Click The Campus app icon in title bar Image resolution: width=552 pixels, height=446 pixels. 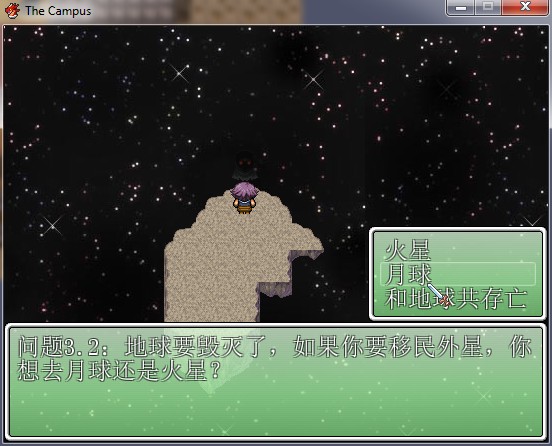[12, 11]
